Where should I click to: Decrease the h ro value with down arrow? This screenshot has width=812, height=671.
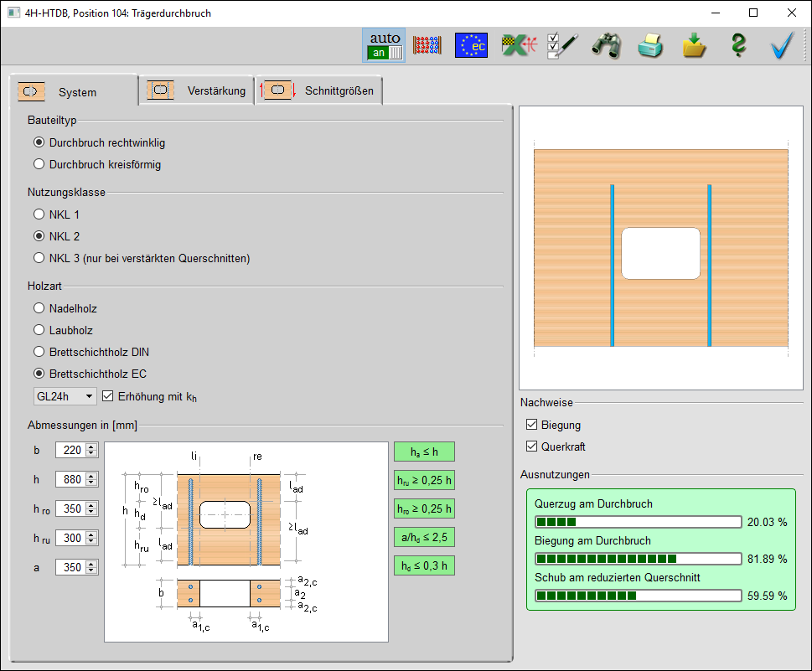(x=91, y=512)
